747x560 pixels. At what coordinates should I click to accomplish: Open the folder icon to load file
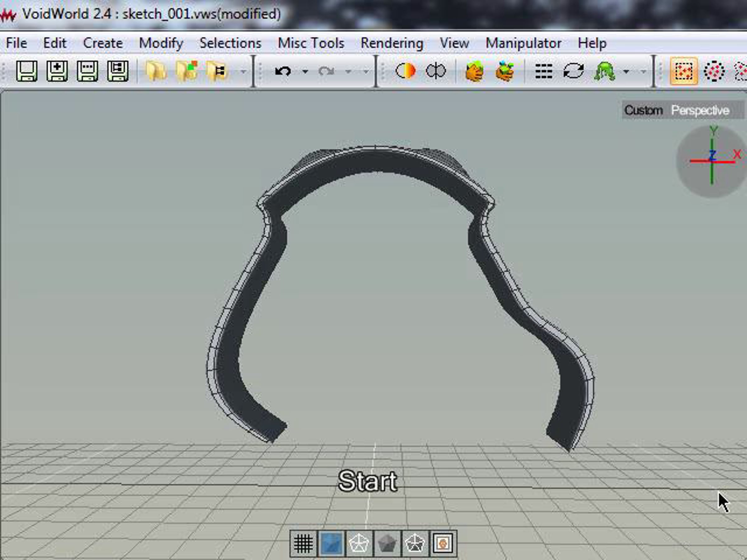[x=156, y=71]
